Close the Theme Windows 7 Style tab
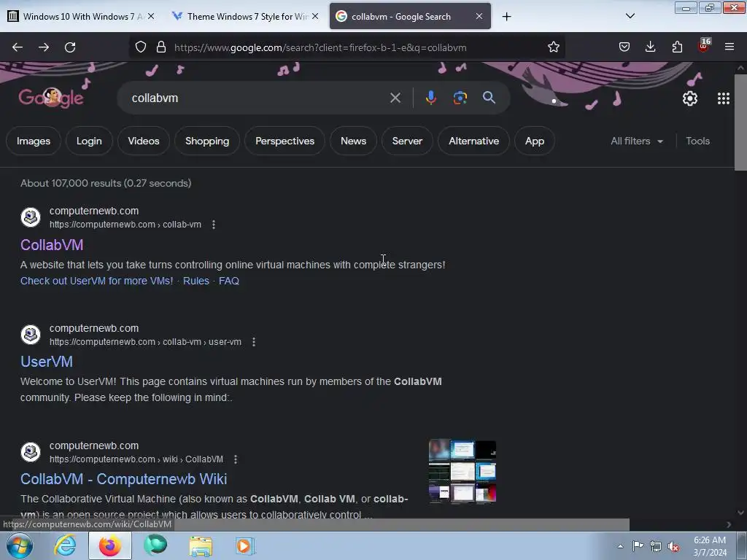747x560 pixels. [315, 16]
